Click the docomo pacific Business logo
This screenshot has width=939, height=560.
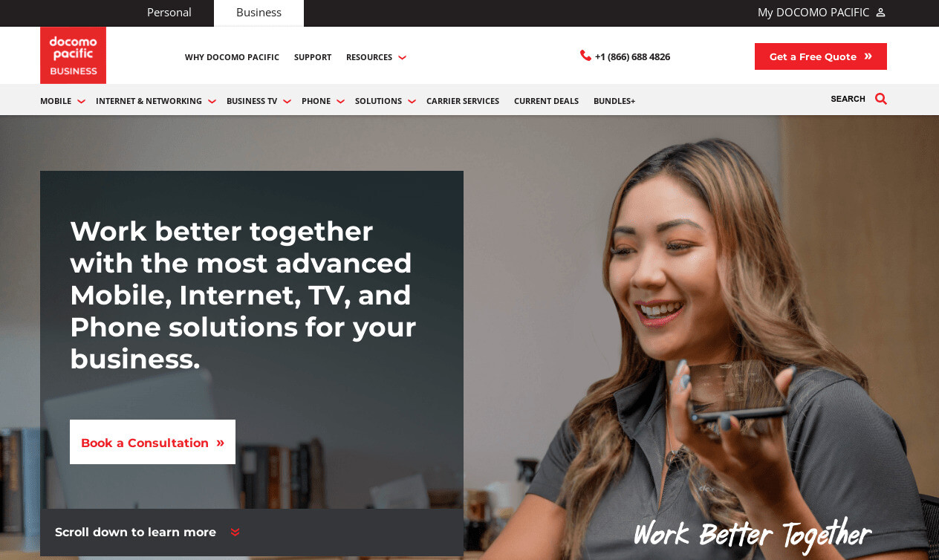[x=73, y=55]
